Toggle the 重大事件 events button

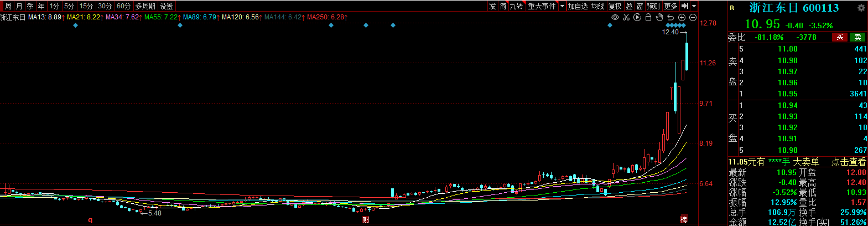point(542,6)
